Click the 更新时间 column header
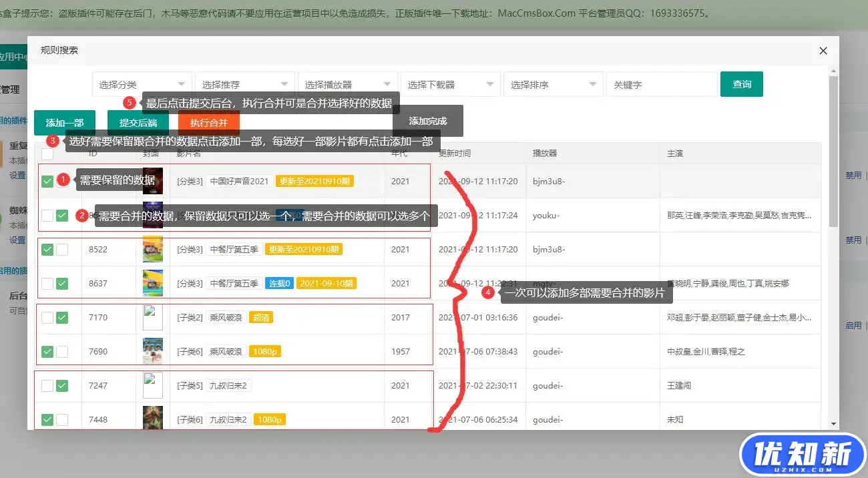868x478 pixels. click(x=455, y=154)
